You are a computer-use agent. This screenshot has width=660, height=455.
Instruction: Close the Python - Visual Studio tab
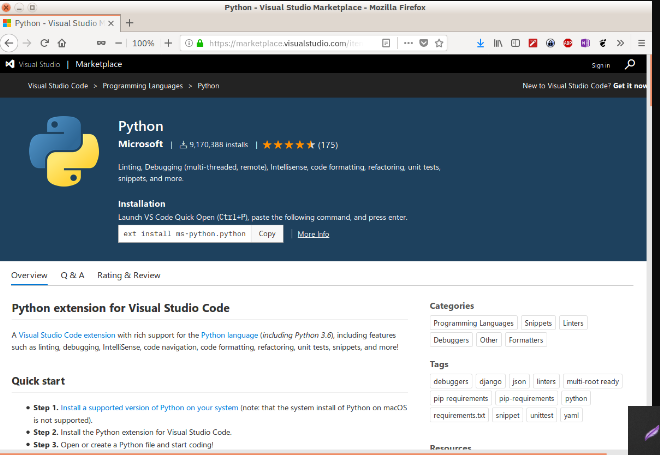(111, 24)
